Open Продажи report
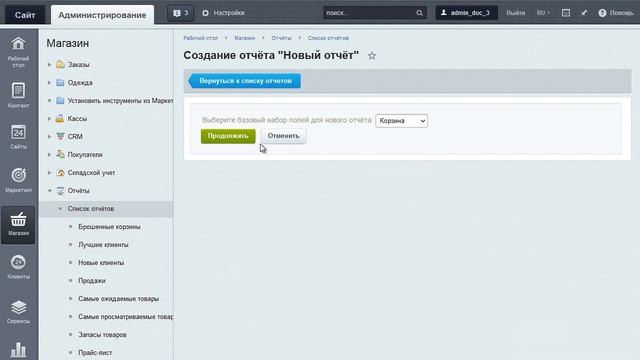This screenshot has width=640, height=360. click(x=92, y=280)
